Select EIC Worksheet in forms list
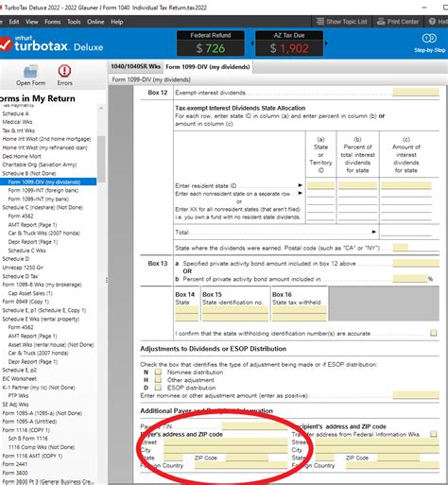Viewport: 448px width, 485px height. pyautogui.click(x=19, y=378)
